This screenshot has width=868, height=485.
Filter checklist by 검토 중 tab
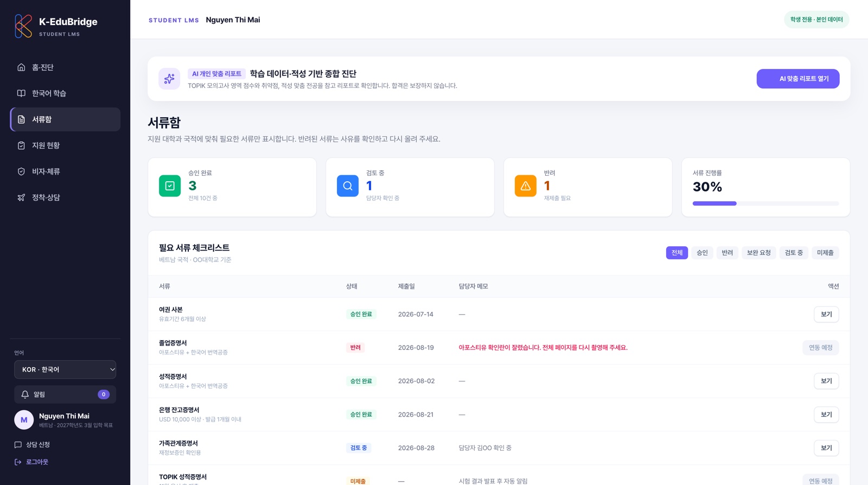tap(794, 253)
